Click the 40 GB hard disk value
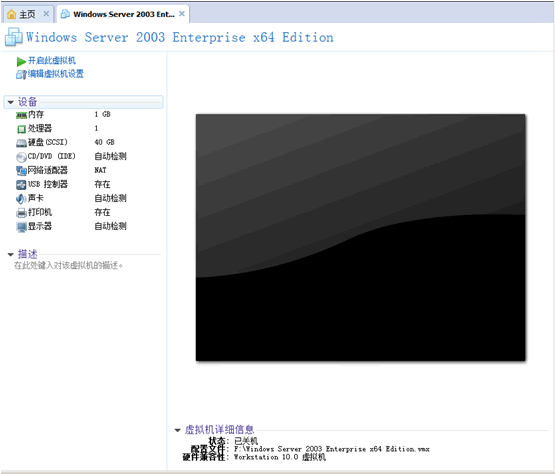Viewport: 555px width, 474px height. click(104, 142)
